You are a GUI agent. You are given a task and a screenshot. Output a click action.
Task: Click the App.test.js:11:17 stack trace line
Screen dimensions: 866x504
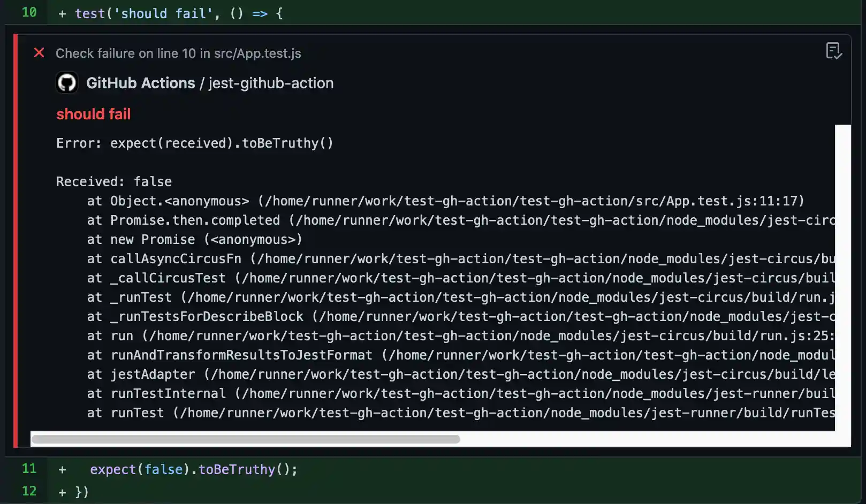pyautogui.click(x=446, y=201)
